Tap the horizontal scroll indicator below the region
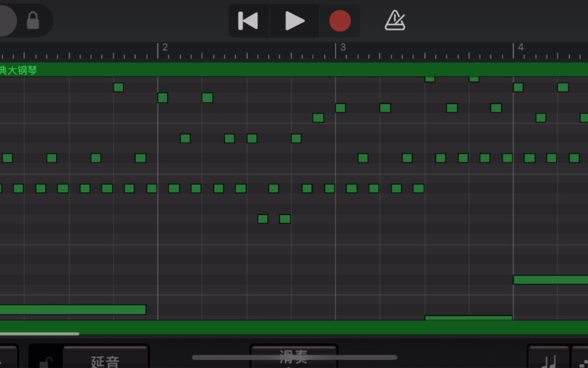Screen dimensions: 588x368 (x=40, y=334)
